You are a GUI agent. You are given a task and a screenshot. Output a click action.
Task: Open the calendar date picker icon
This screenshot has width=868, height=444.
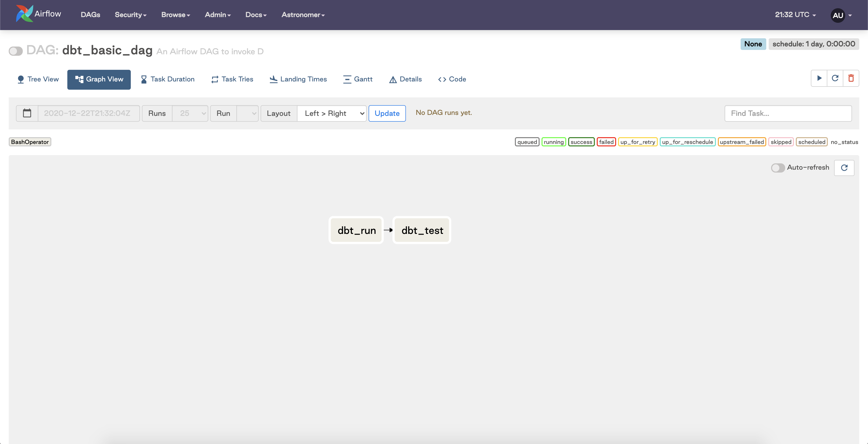pyautogui.click(x=27, y=113)
